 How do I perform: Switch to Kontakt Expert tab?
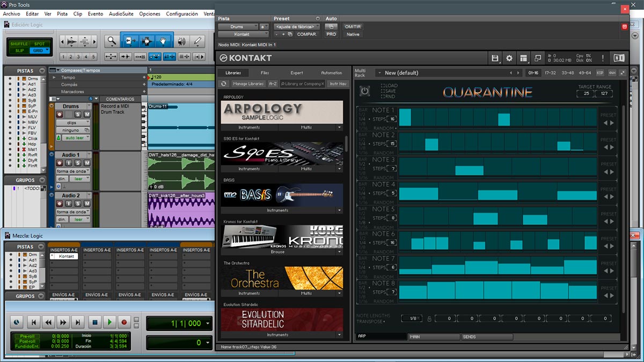(297, 73)
